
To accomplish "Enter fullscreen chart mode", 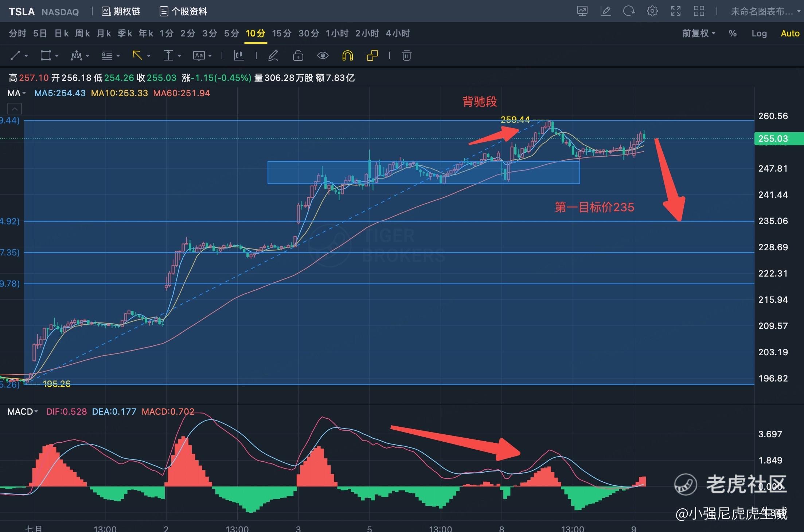I will 675,11.
